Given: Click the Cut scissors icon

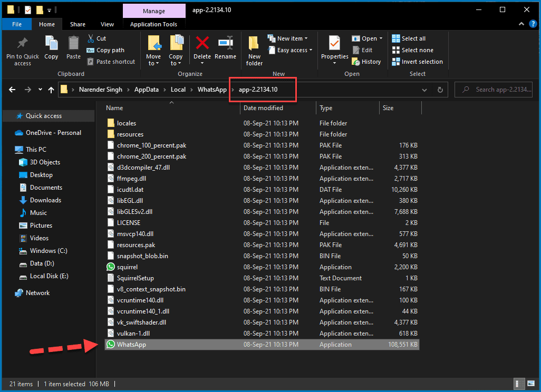Looking at the screenshot, I should pos(91,38).
